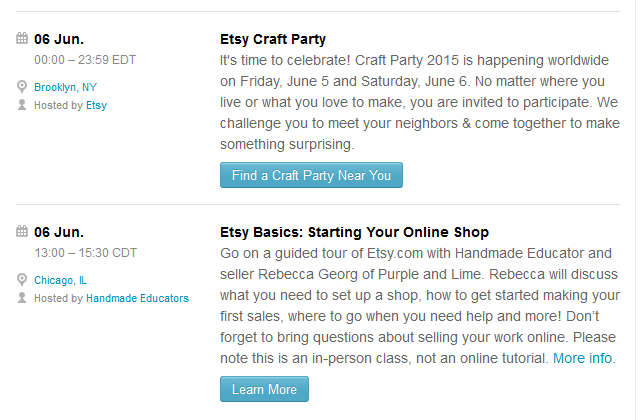This screenshot has height=420, width=643.
Task: Open the Chicago, IL location link
Action: click(x=60, y=280)
